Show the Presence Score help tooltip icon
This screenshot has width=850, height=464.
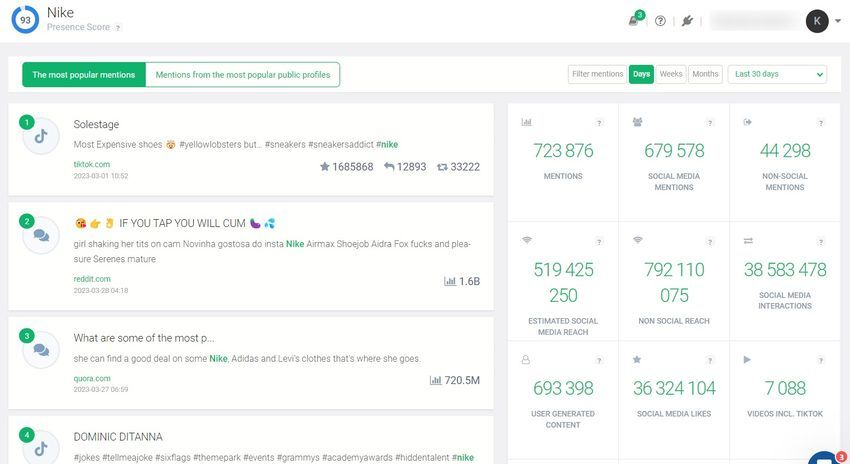[118, 28]
